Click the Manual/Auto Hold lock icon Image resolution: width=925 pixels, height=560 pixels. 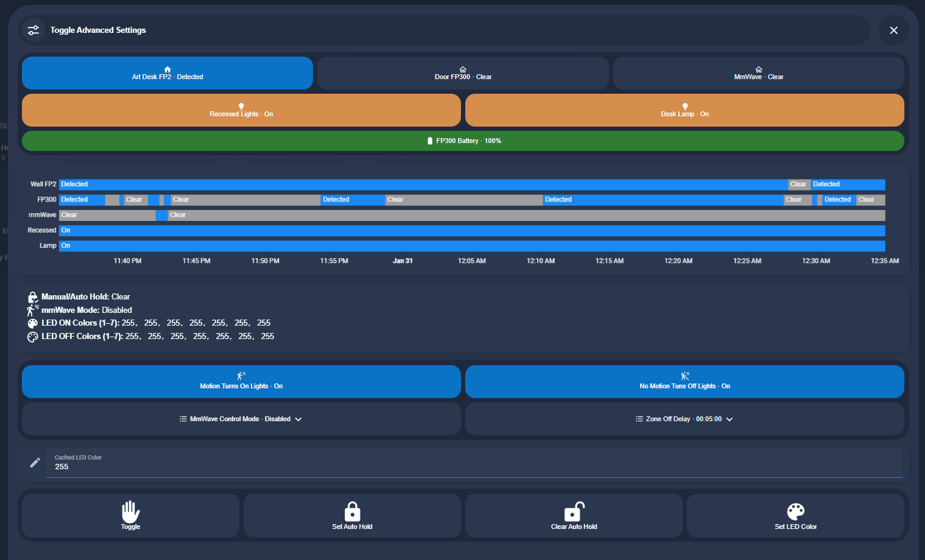click(33, 297)
